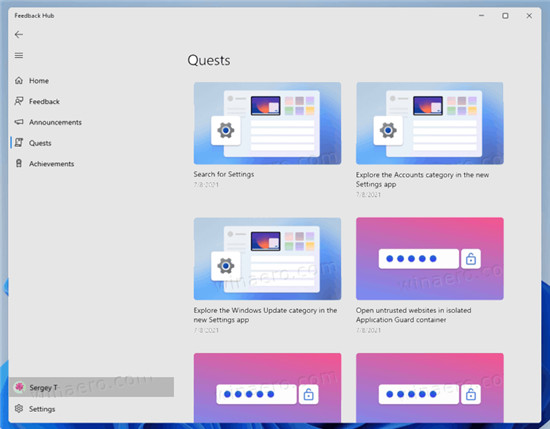This screenshot has height=429, width=550.
Task: Open the Explore Accounts category quest thumbnail
Action: pos(430,123)
